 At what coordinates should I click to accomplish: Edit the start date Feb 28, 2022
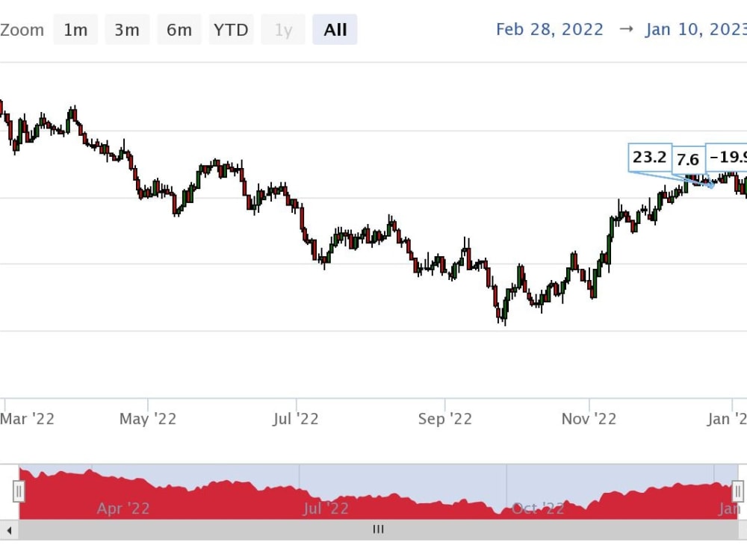tap(550, 30)
